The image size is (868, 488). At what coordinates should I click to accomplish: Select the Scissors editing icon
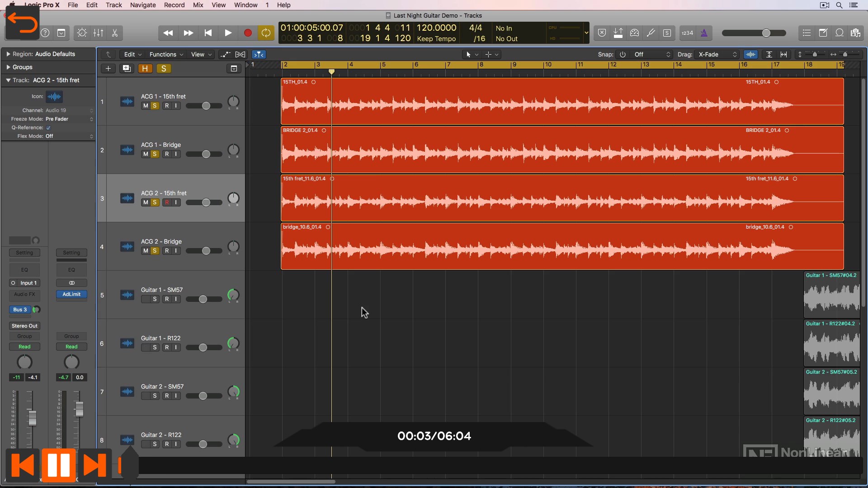[x=115, y=33]
